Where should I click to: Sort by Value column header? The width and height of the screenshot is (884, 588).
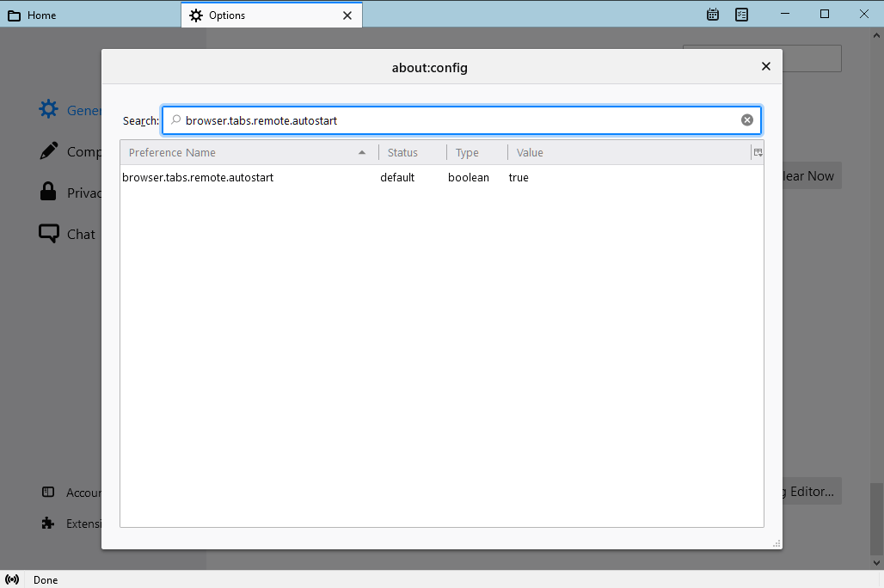click(x=629, y=153)
